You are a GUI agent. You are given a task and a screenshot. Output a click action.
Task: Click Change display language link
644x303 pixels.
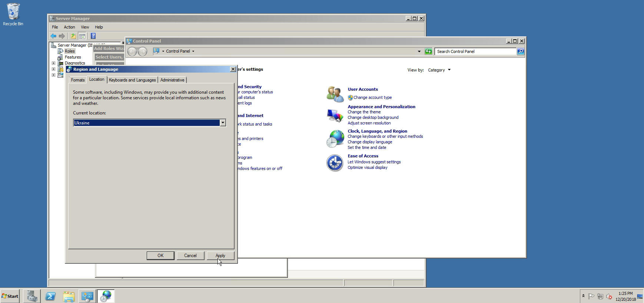coord(370,142)
